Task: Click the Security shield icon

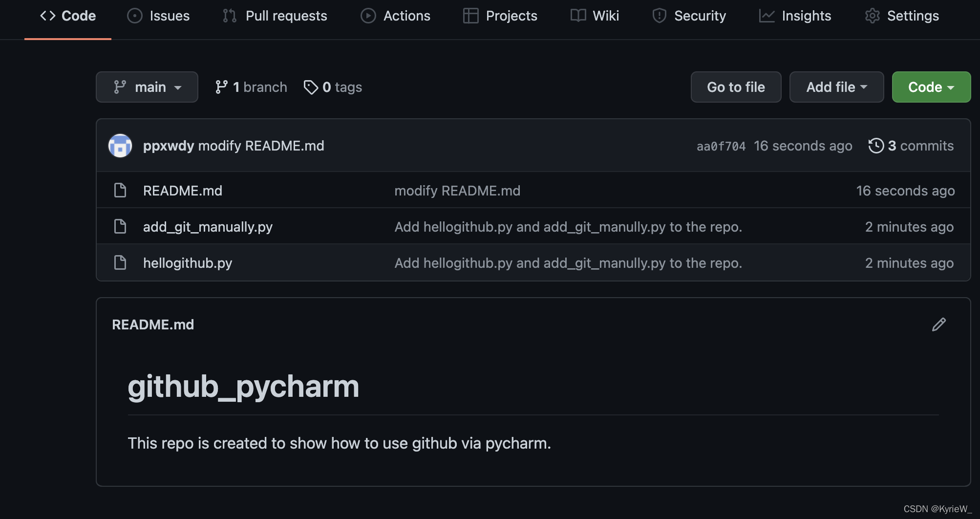Action: tap(659, 16)
